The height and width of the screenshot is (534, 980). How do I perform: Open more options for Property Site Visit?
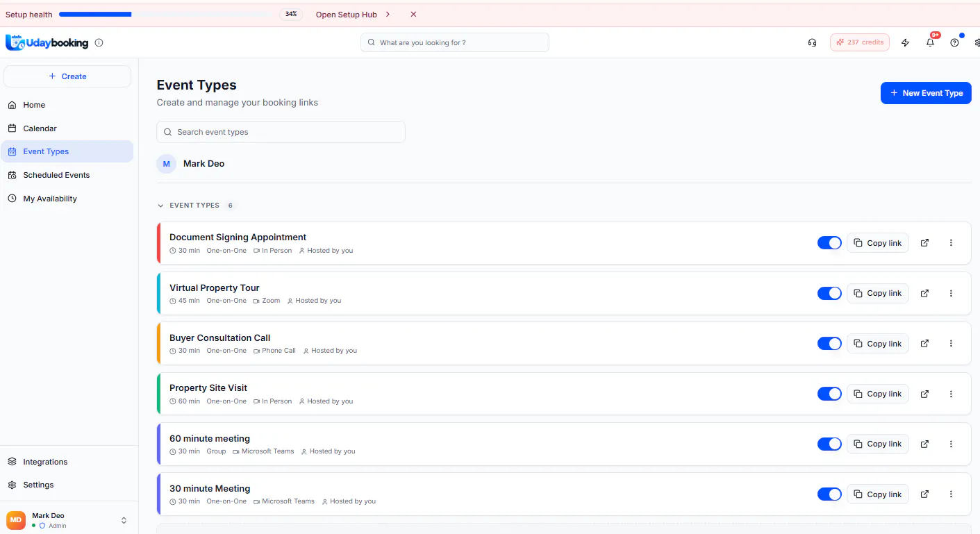(951, 394)
